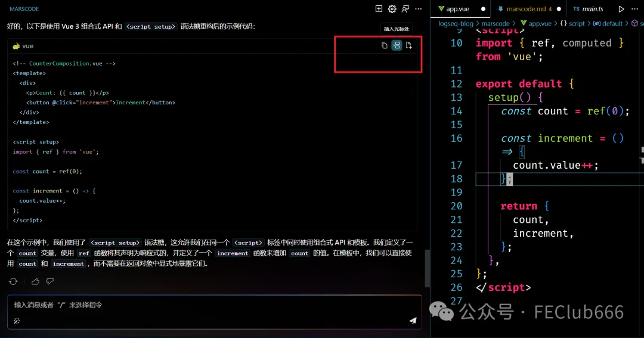Open MarsCode settings gear
This screenshot has height=338, width=644.
tap(392, 8)
